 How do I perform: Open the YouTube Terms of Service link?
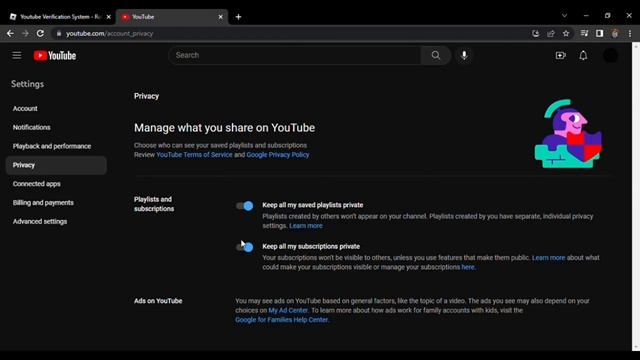(x=194, y=155)
